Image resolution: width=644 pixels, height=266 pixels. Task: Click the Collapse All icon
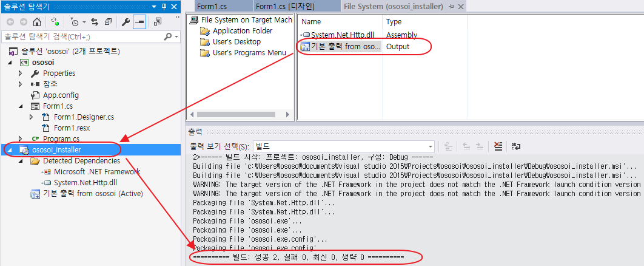pos(108,22)
